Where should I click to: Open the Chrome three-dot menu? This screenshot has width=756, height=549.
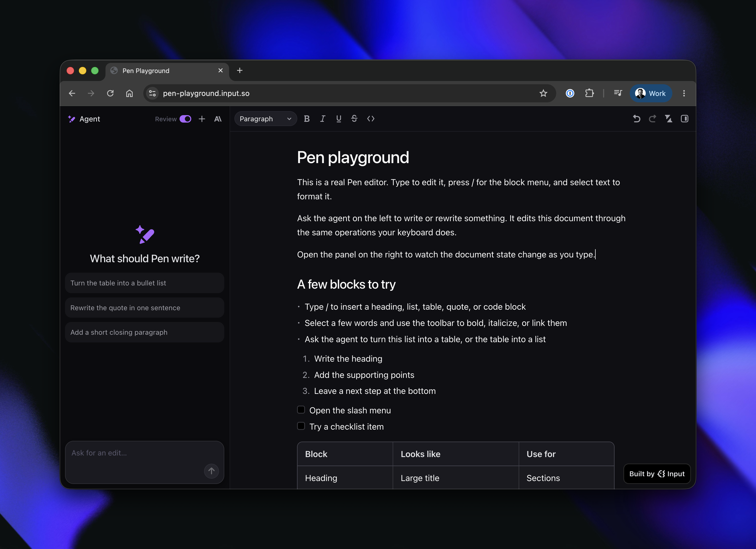pyautogui.click(x=684, y=93)
